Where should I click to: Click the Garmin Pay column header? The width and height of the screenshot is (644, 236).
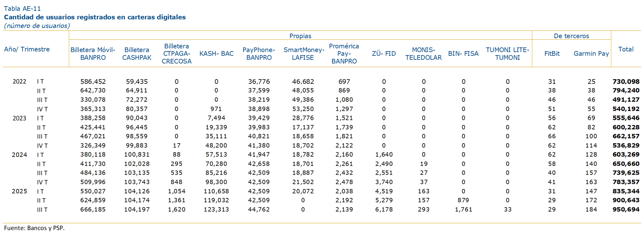591,54
